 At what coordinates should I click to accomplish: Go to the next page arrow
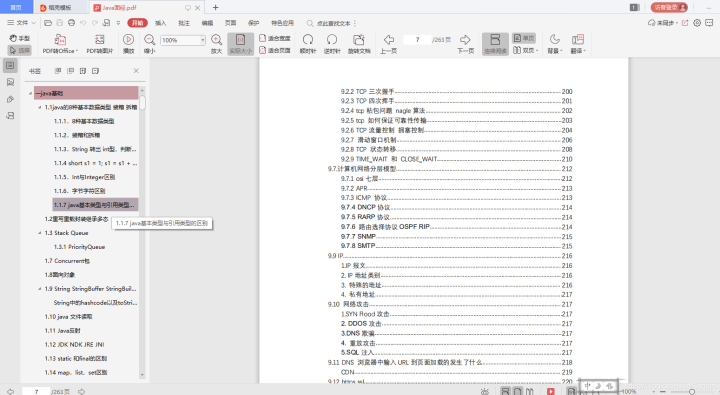click(x=465, y=40)
